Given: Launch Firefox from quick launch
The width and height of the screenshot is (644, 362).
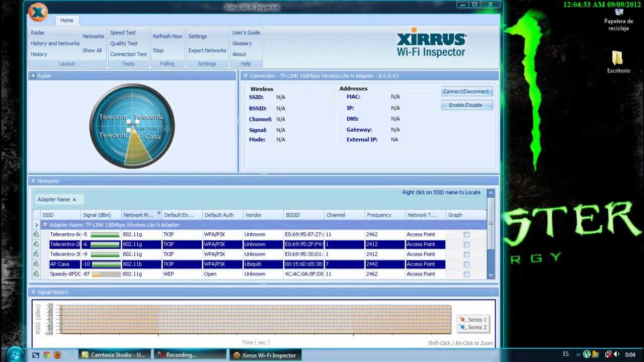Looking at the screenshot, I should tap(57, 355).
